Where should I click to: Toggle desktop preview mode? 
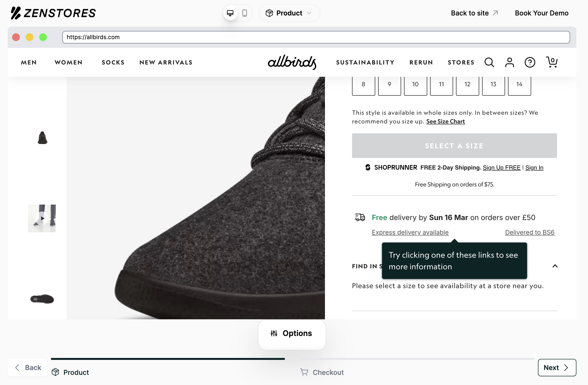pos(230,13)
